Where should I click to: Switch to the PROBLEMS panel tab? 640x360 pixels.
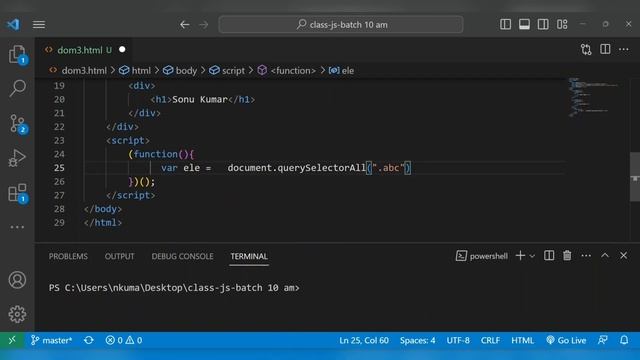point(68,256)
